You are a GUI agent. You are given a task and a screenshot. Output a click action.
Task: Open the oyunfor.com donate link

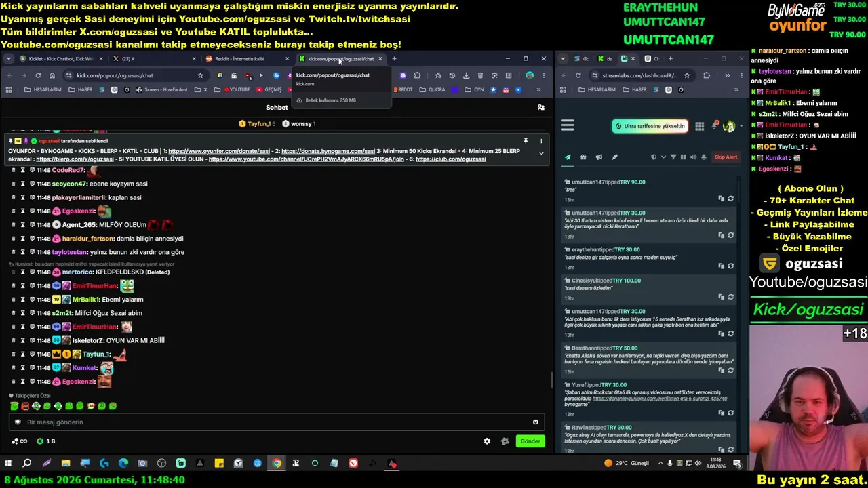[x=220, y=151]
